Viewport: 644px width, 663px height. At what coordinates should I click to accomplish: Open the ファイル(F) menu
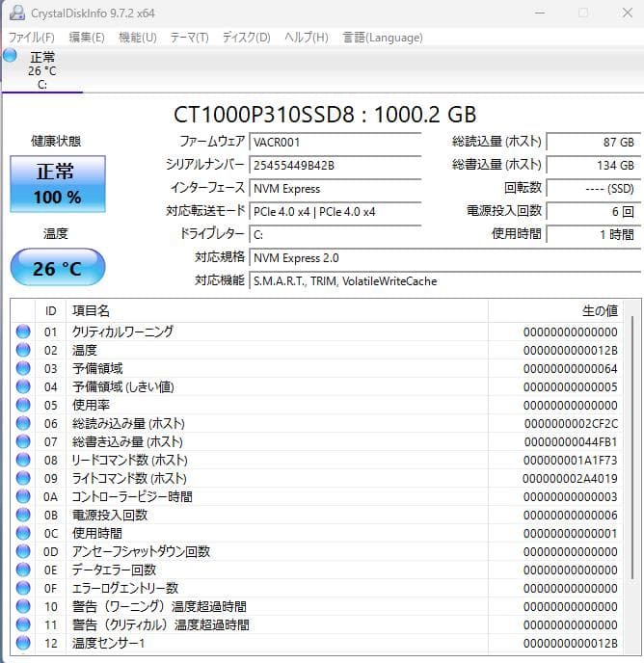[x=32, y=38]
